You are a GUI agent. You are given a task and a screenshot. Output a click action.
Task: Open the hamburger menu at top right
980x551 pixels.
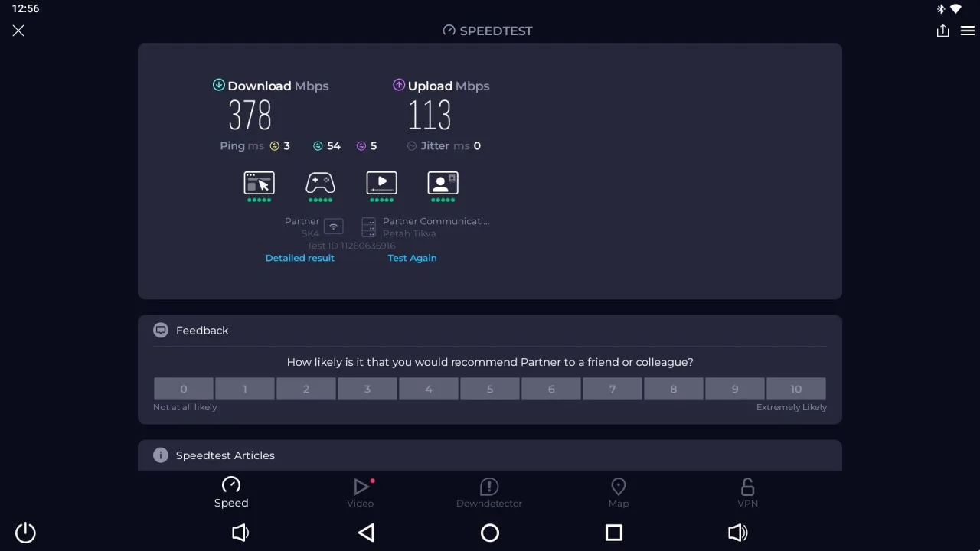click(x=967, y=31)
